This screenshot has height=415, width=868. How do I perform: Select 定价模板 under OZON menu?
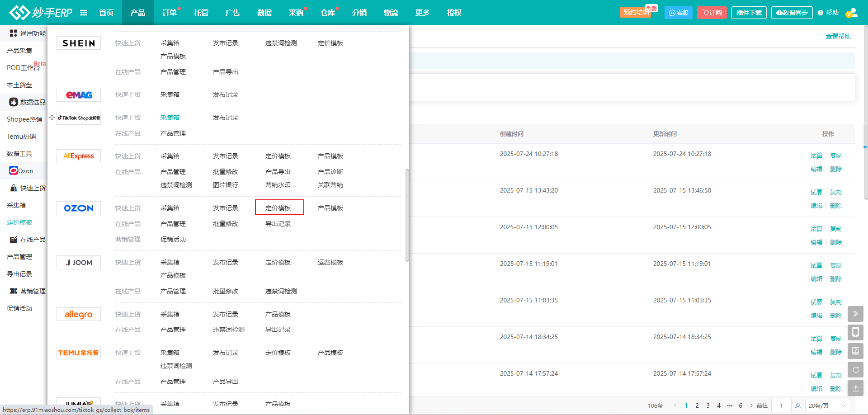click(x=278, y=208)
